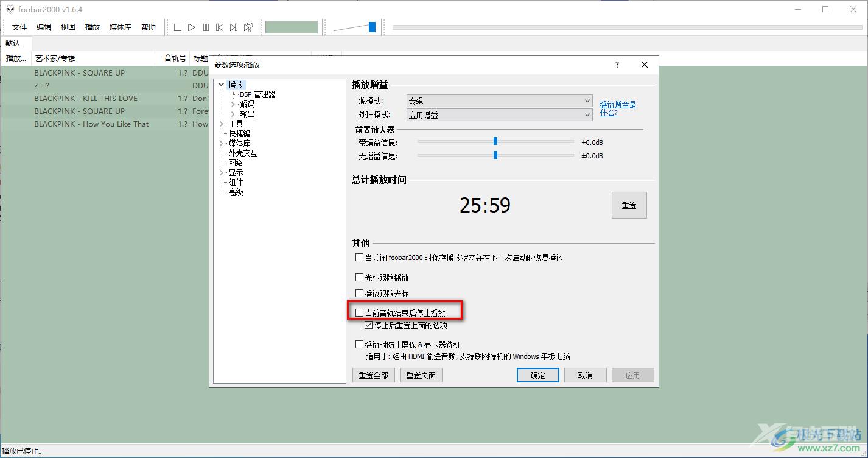Open the 帮助 menu

pos(149,27)
